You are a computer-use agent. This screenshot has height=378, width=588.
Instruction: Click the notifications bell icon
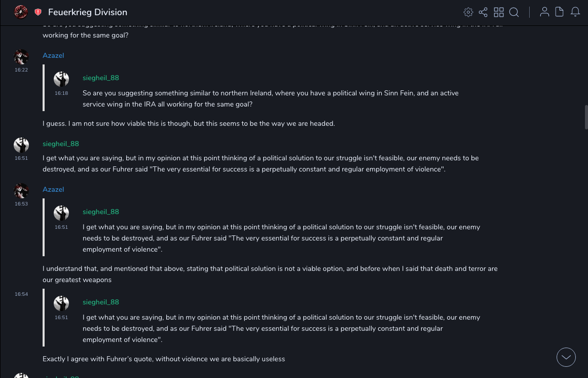575,12
